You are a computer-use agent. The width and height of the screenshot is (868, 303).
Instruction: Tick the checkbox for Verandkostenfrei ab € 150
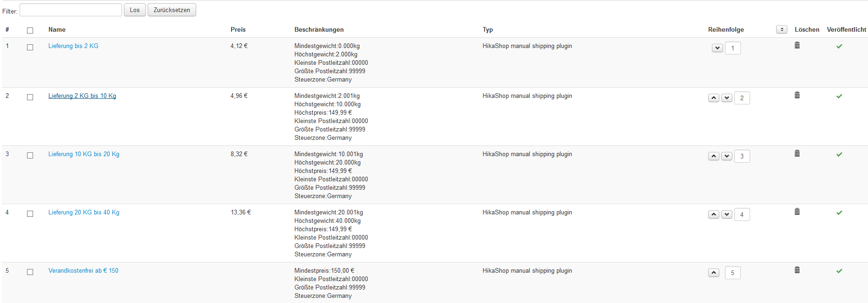[x=30, y=272]
